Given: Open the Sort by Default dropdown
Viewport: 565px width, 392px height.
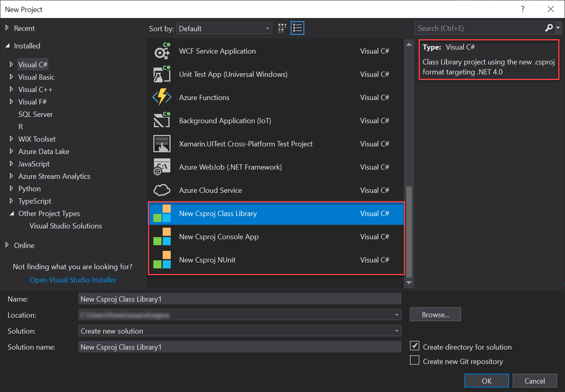Looking at the screenshot, I should (224, 28).
